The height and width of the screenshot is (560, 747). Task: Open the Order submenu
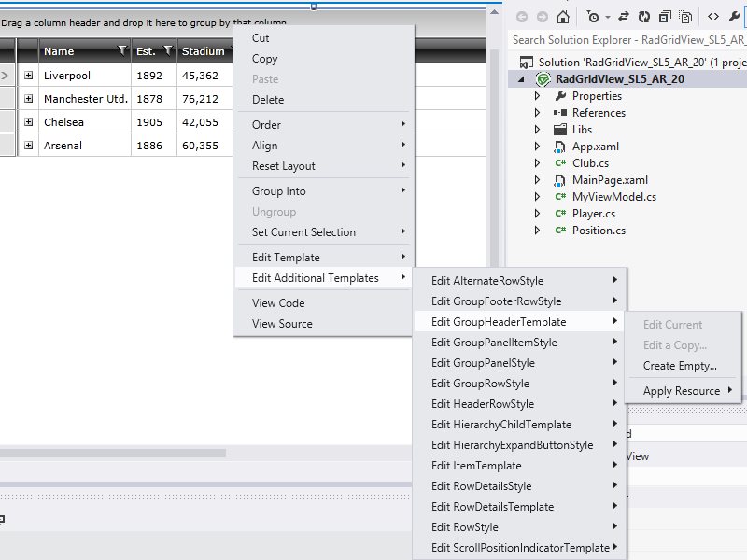(x=323, y=125)
